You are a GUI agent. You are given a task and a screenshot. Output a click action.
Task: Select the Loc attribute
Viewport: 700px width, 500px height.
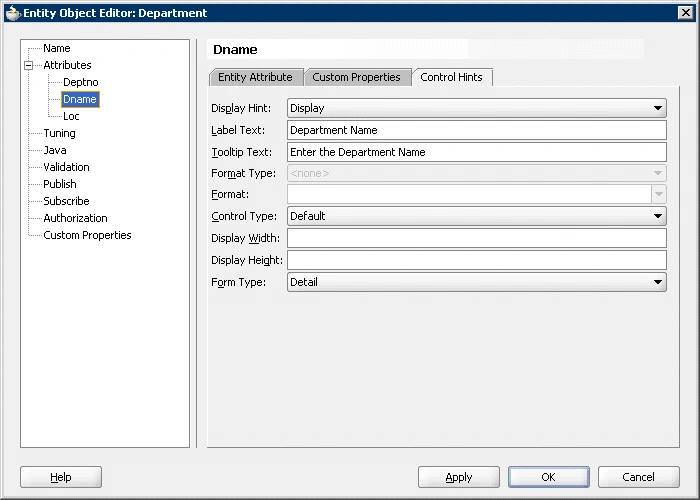click(x=71, y=116)
